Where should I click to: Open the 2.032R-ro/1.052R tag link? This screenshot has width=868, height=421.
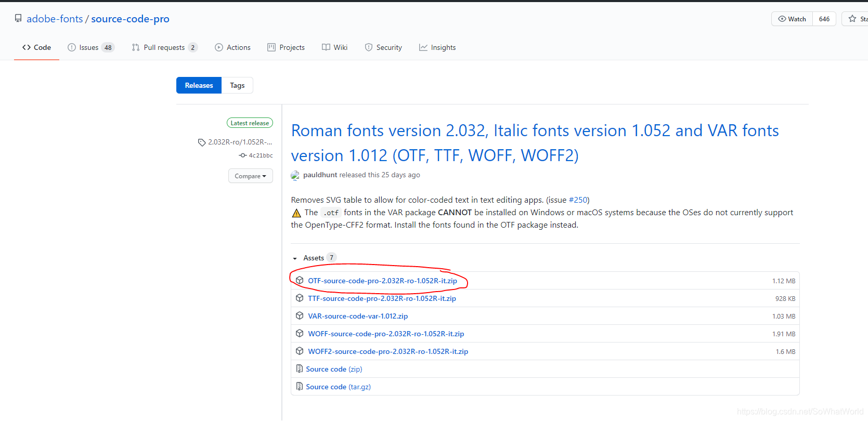point(240,142)
